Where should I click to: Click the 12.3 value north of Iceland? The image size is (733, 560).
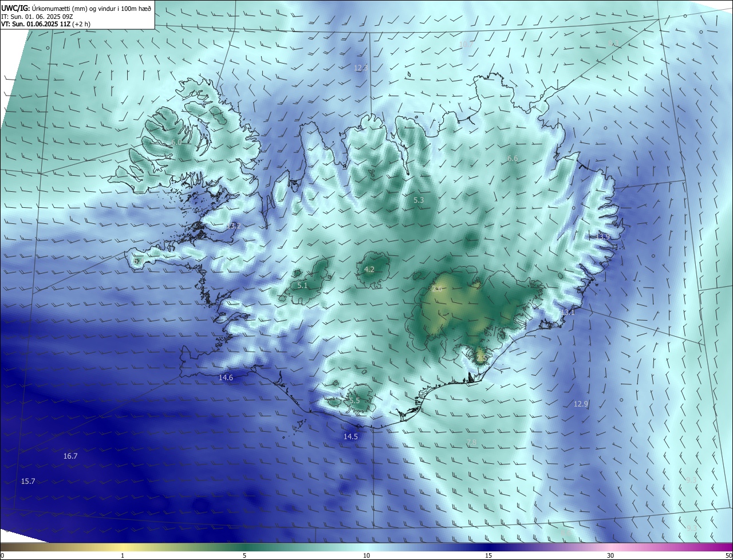pos(360,68)
